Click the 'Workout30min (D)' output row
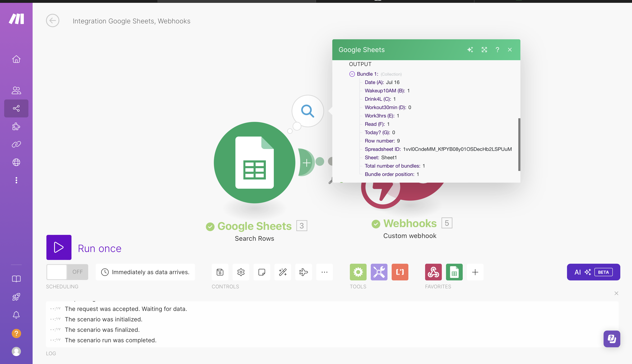This screenshot has width=632, height=364. click(388, 107)
